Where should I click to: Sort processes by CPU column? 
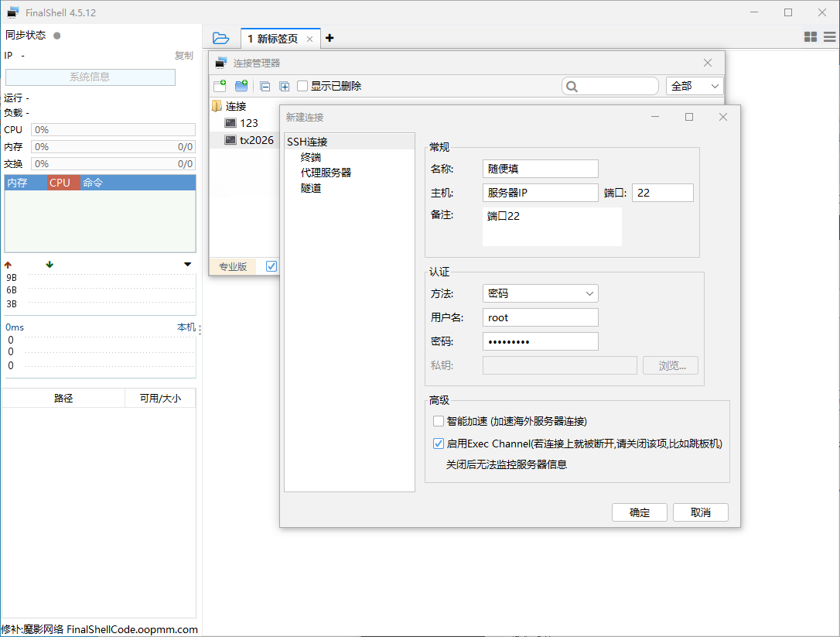[63, 183]
